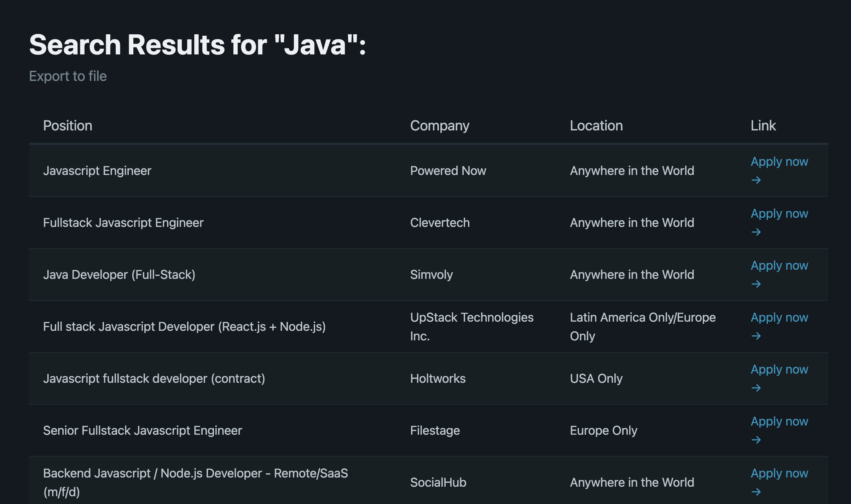Apply now for Fullstack Javascript Engineer at Clevertech
Image resolution: width=851 pixels, height=504 pixels.
(779, 213)
